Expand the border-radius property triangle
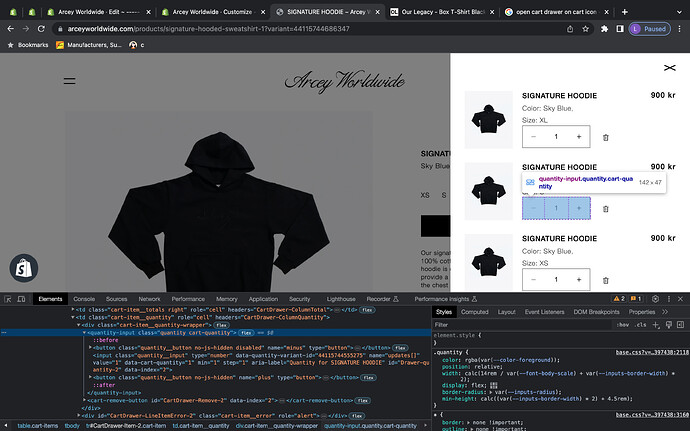Image resolution: width=690 pixels, height=431 pixels. coord(492,392)
